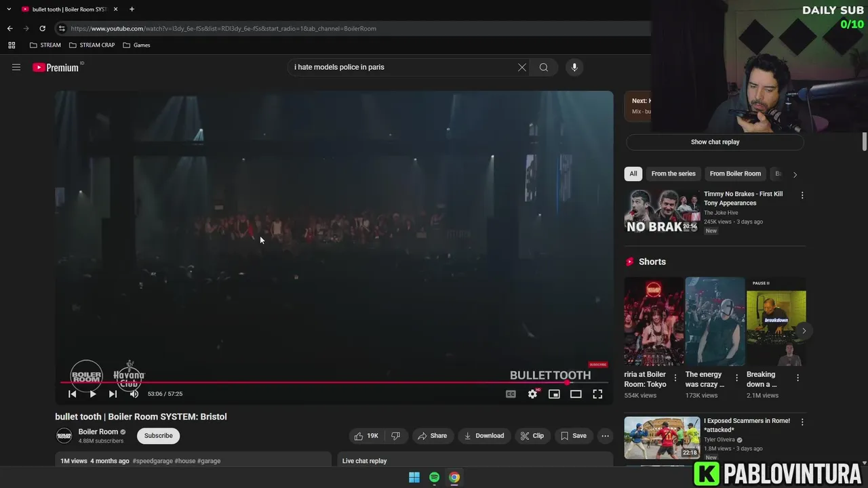This screenshot has width=868, height=488.
Task: Open a new browser tab
Action: click(x=132, y=9)
